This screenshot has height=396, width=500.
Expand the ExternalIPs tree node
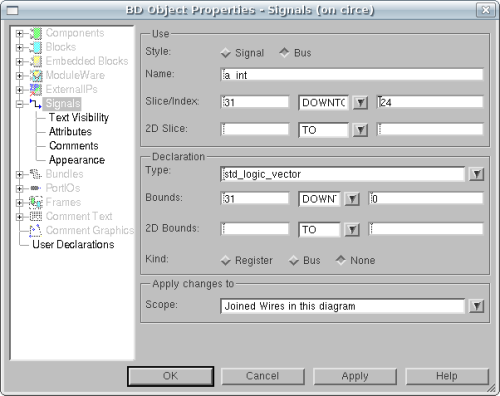20,90
